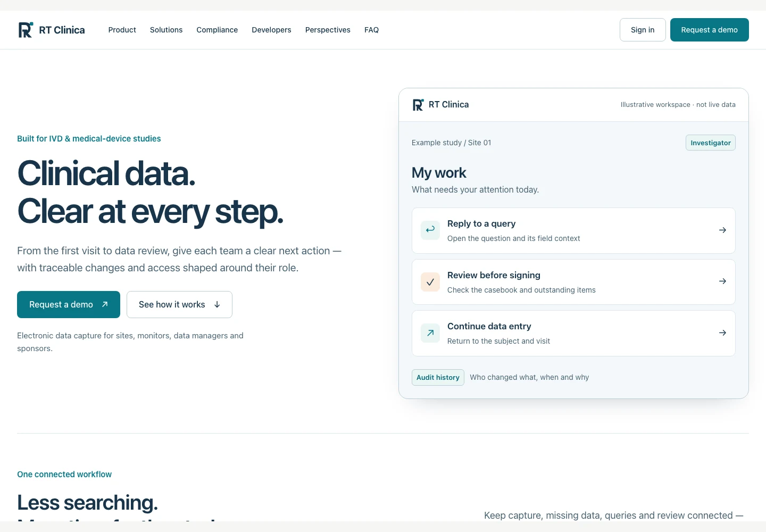This screenshot has width=766, height=532.
Task: Go to the Compliance section
Action: (217, 30)
